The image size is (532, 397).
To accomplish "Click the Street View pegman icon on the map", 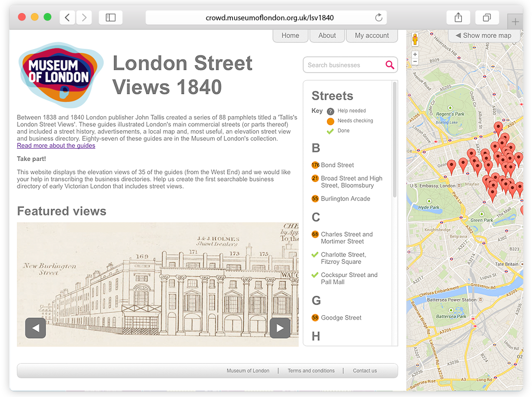I will [415, 39].
